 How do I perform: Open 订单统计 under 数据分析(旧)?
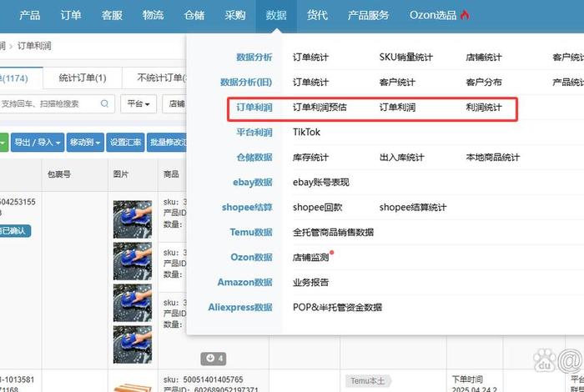click(310, 83)
